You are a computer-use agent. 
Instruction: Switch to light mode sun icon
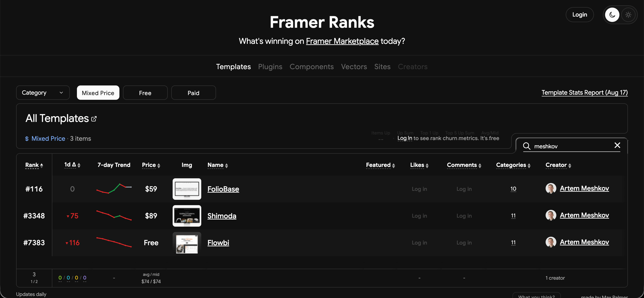pyautogui.click(x=628, y=15)
